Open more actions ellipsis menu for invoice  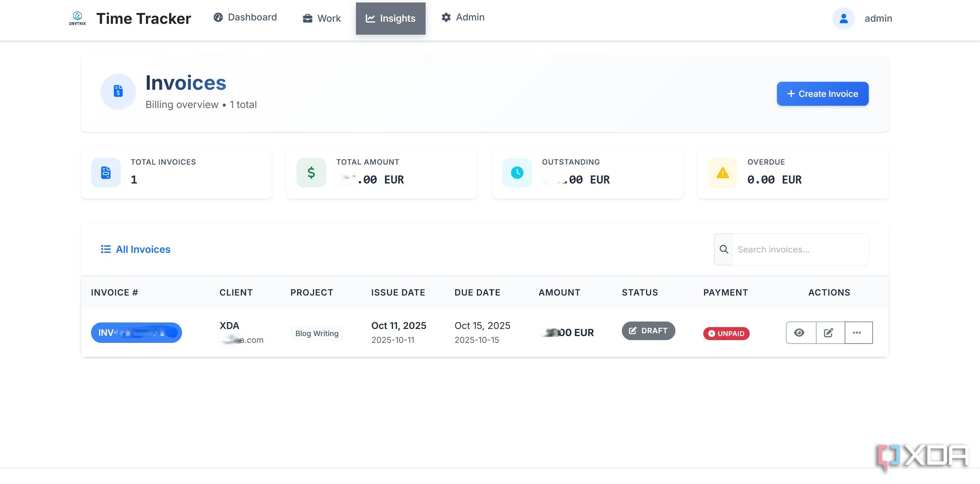click(858, 333)
